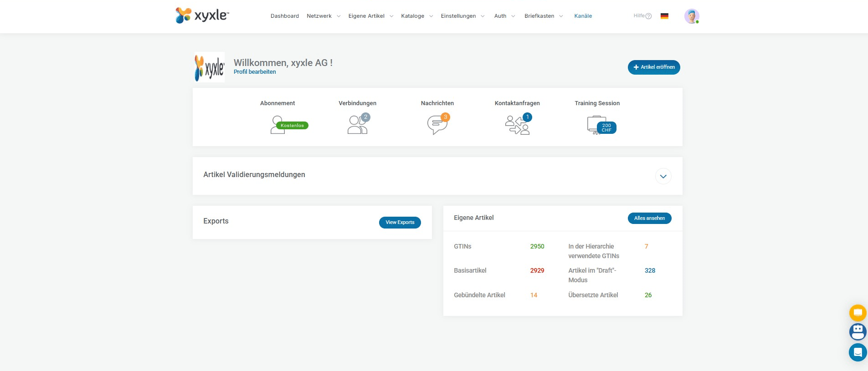Image resolution: width=868 pixels, height=371 pixels.
Task: Click the Kontaktanfragen contact requests icon
Action: coord(517,124)
